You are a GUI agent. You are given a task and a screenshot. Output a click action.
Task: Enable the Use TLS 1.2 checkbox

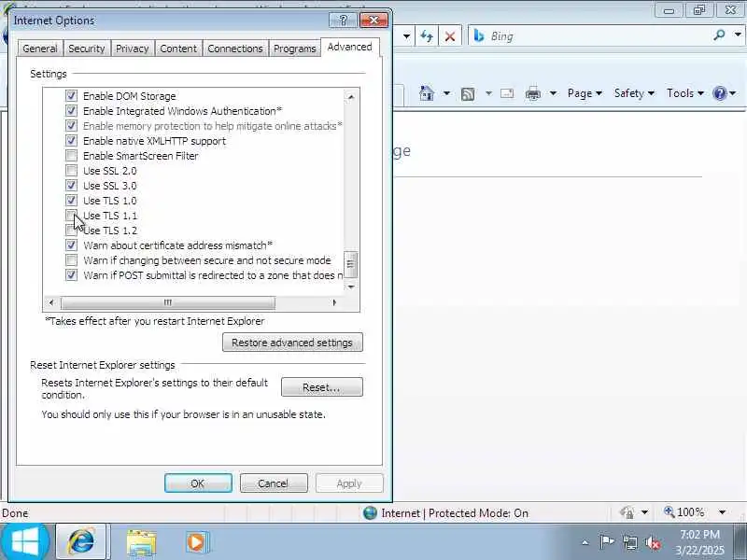click(71, 230)
